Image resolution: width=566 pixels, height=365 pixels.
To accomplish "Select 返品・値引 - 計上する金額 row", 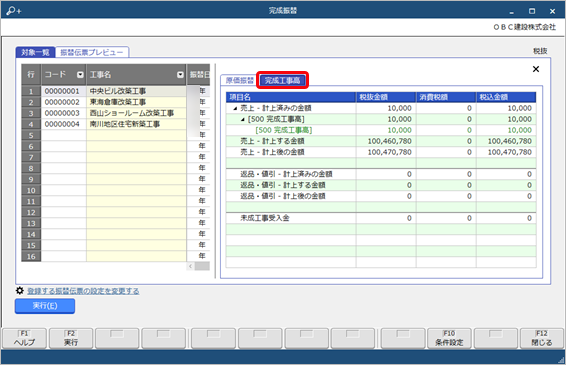I will [381, 185].
